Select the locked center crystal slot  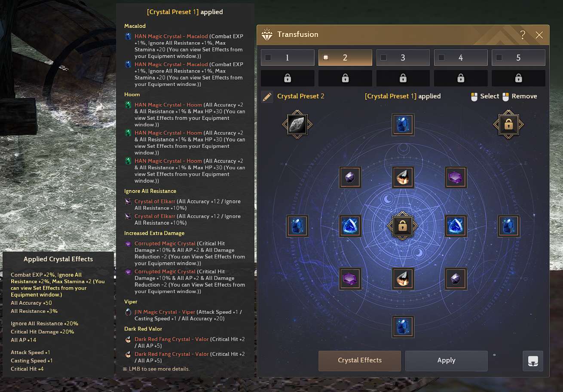pos(403,226)
